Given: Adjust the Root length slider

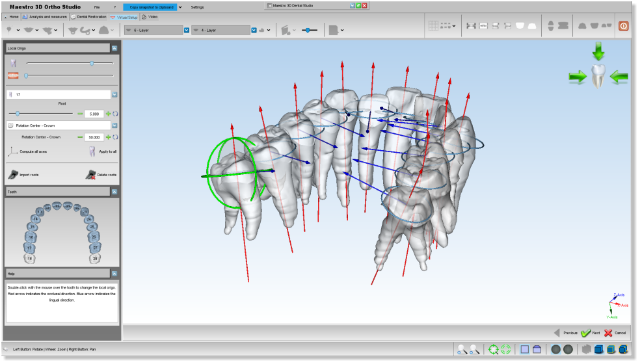Looking at the screenshot, I should [x=41, y=114].
